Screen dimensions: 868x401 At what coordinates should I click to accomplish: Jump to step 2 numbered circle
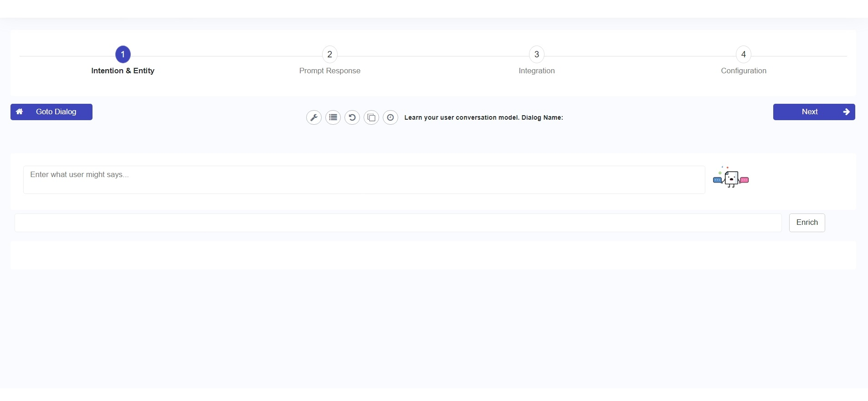click(329, 55)
